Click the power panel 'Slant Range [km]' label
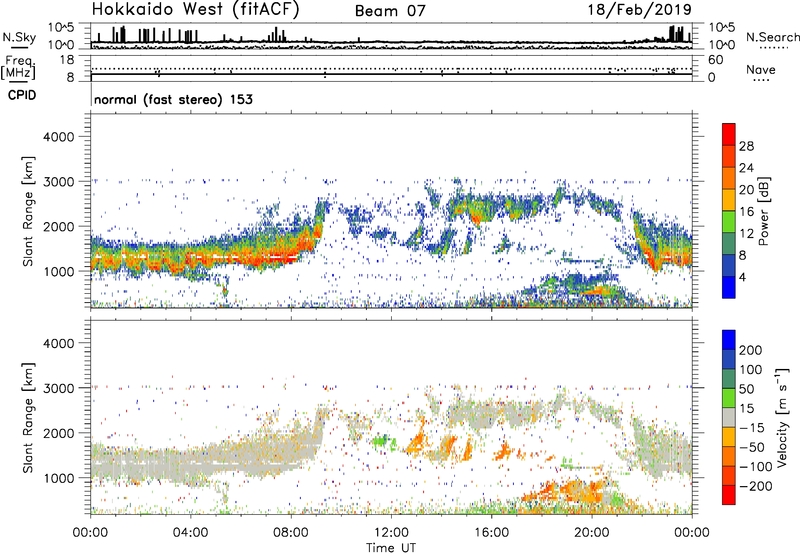Viewport: 800px width, 554px height. pyautogui.click(x=28, y=211)
